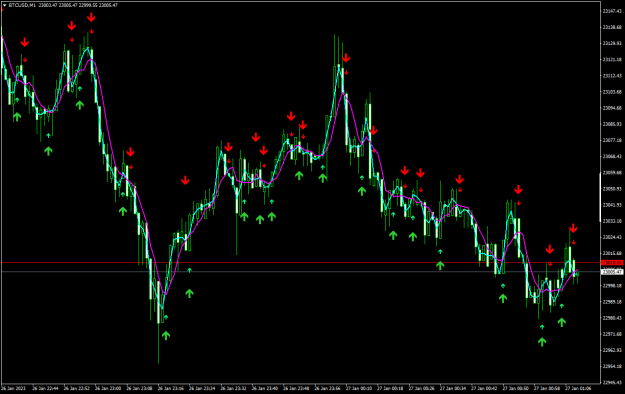Click the white 23005.47 current price tag

tap(612, 272)
